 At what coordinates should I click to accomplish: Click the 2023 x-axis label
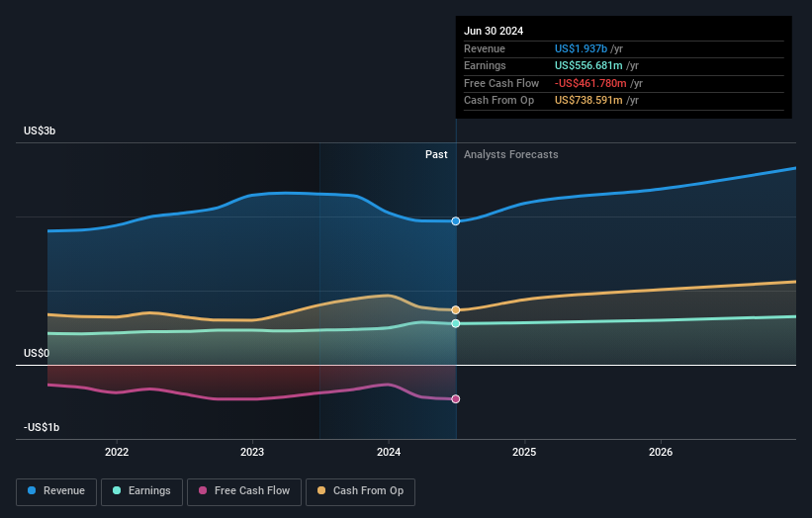(252, 452)
